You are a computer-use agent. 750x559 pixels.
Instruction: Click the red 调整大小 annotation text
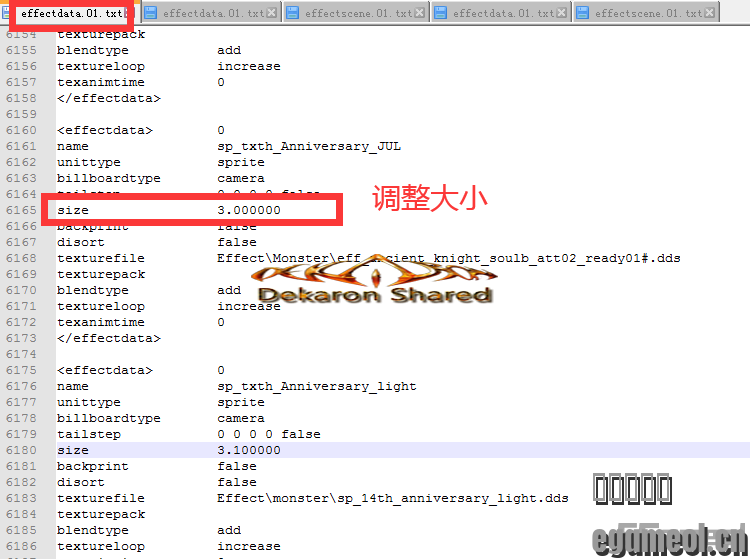click(x=430, y=198)
